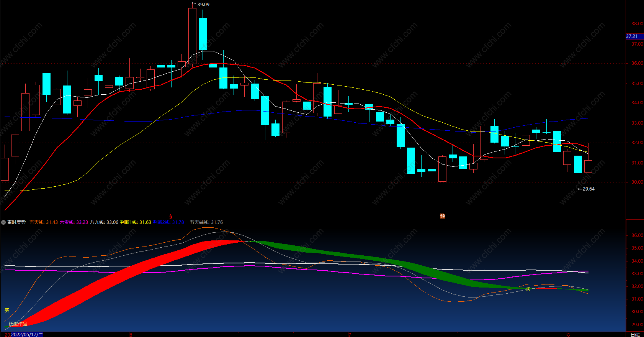Select the 五天辅线: 31.76 legend label

206,222
